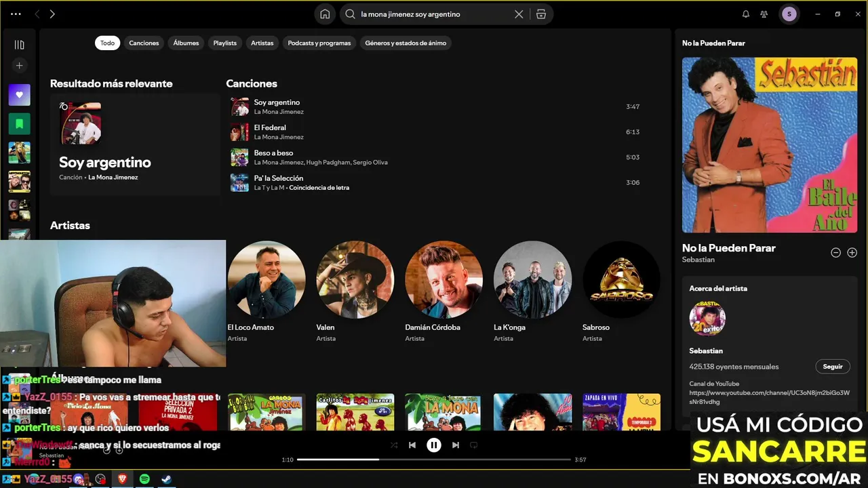Open the Carlos La Mona Jimenez album cover
The image size is (868, 488).
tap(267, 411)
